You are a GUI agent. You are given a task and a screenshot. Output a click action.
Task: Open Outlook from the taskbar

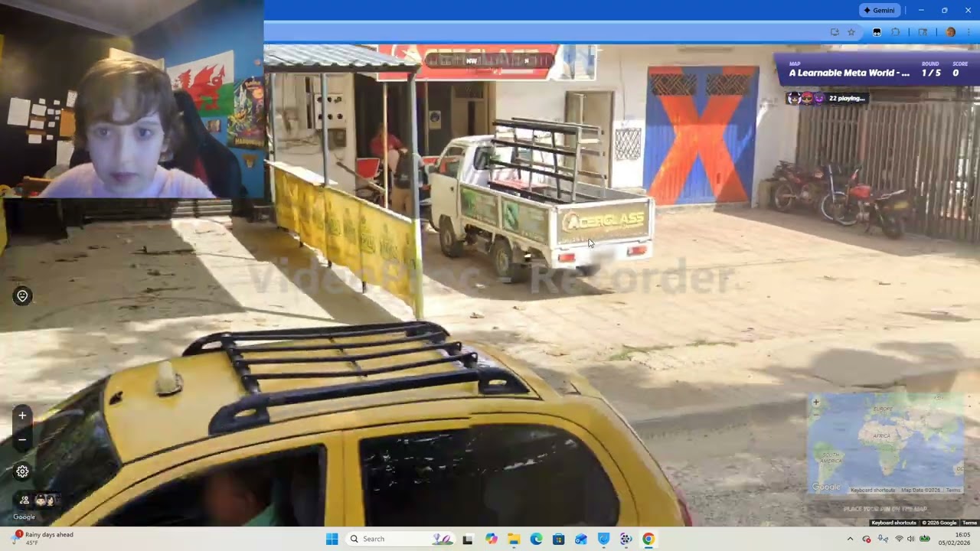tap(581, 539)
